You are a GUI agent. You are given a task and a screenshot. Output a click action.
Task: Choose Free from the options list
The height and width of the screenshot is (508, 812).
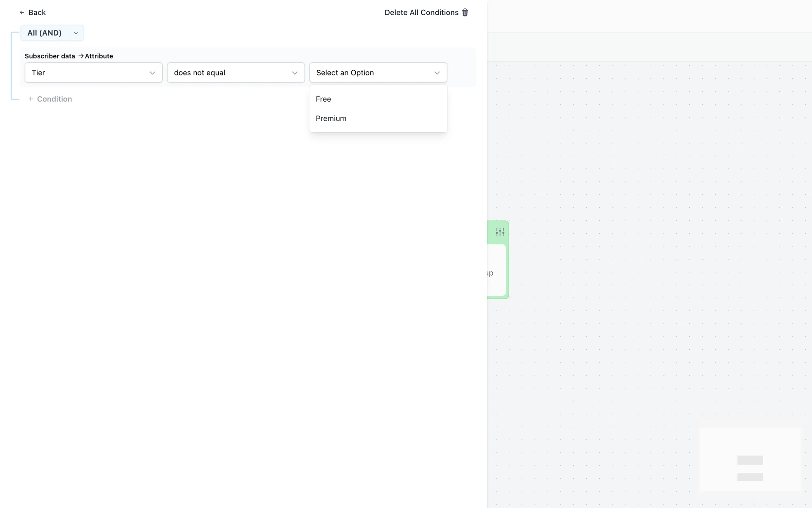tap(324, 99)
